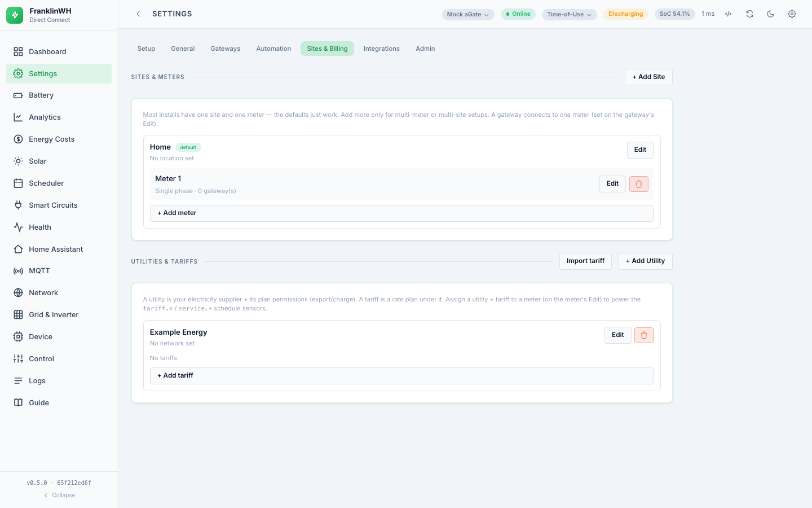
Task: Toggle dark mode moon icon
Action: click(771, 14)
